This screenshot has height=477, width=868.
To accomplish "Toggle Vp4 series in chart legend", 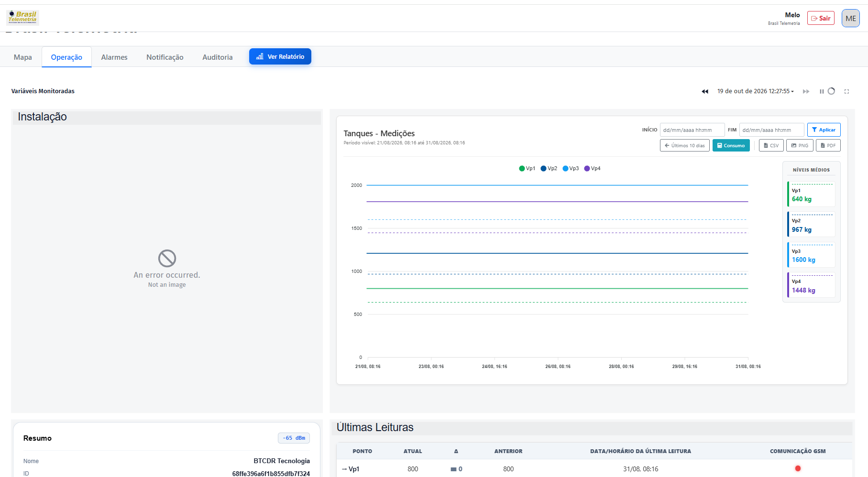I will pos(593,168).
